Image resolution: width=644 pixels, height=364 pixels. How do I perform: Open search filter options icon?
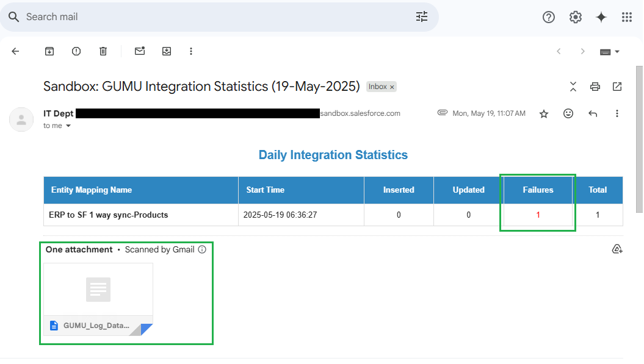click(422, 17)
